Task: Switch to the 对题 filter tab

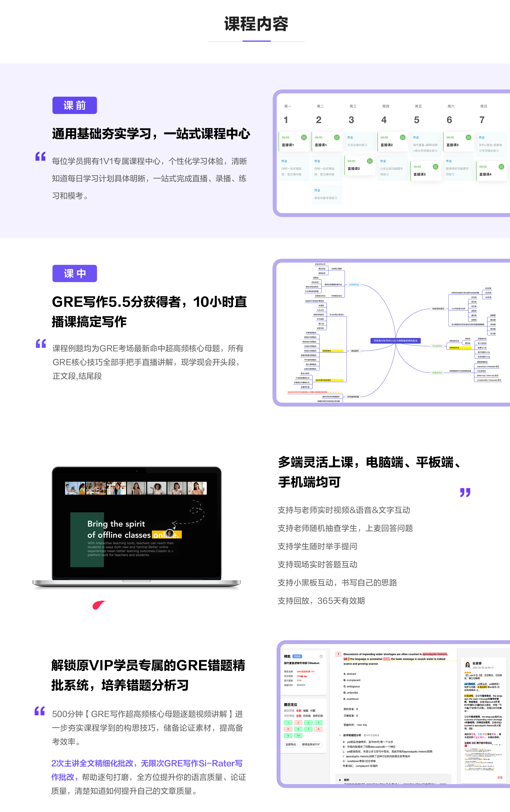Action: pyautogui.click(x=313, y=710)
